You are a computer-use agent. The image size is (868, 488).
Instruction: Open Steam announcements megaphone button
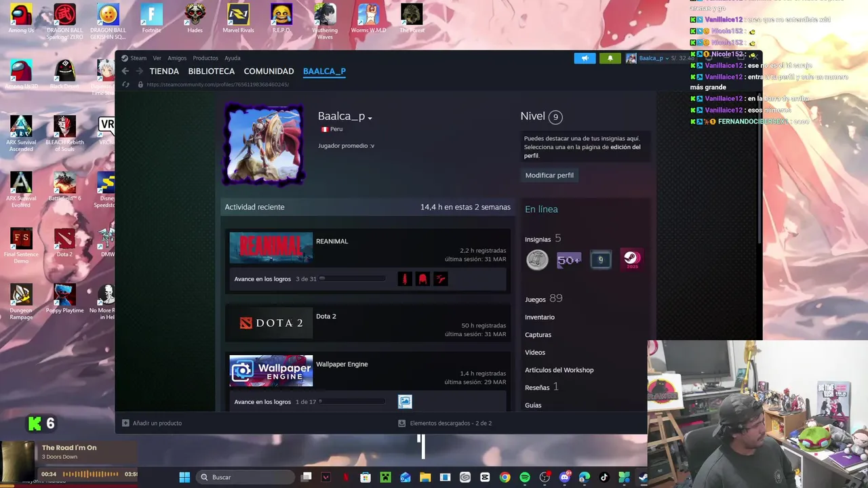[585, 58]
